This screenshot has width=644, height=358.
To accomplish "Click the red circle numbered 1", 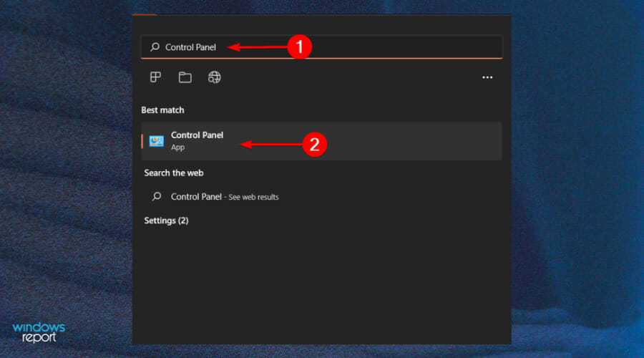I will click(300, 47).
